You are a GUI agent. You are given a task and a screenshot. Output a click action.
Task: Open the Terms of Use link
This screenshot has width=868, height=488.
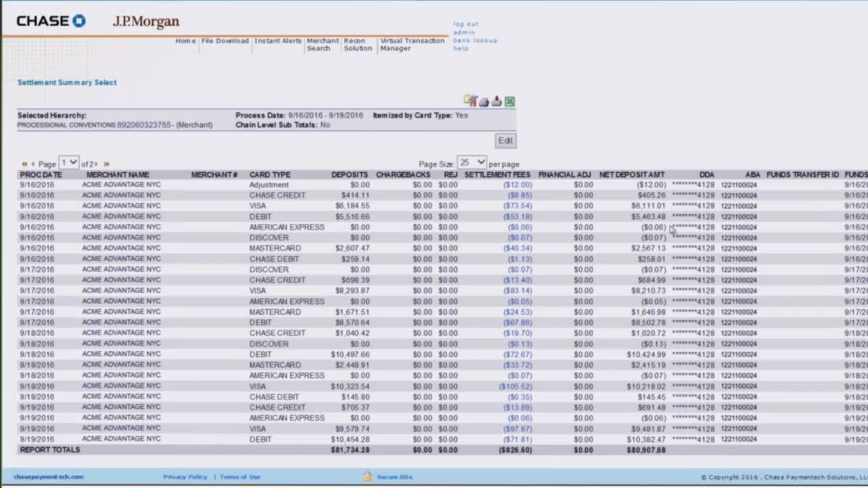tap(240, 476)
